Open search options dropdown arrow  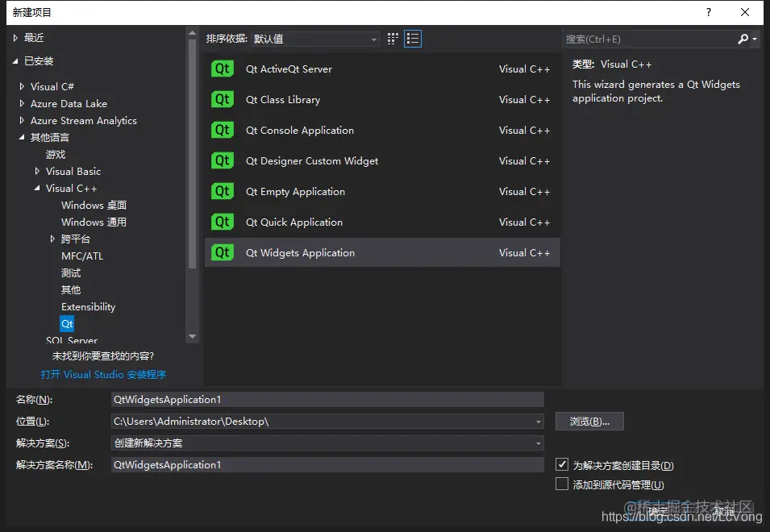755,39
